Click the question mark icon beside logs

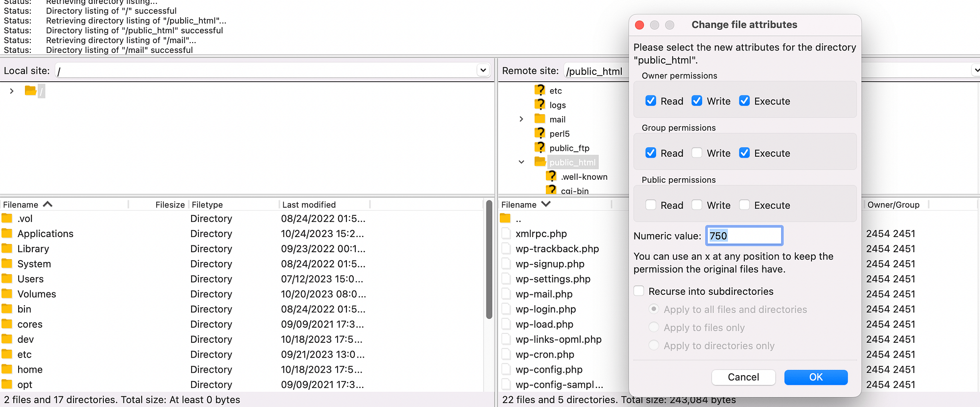540,105
